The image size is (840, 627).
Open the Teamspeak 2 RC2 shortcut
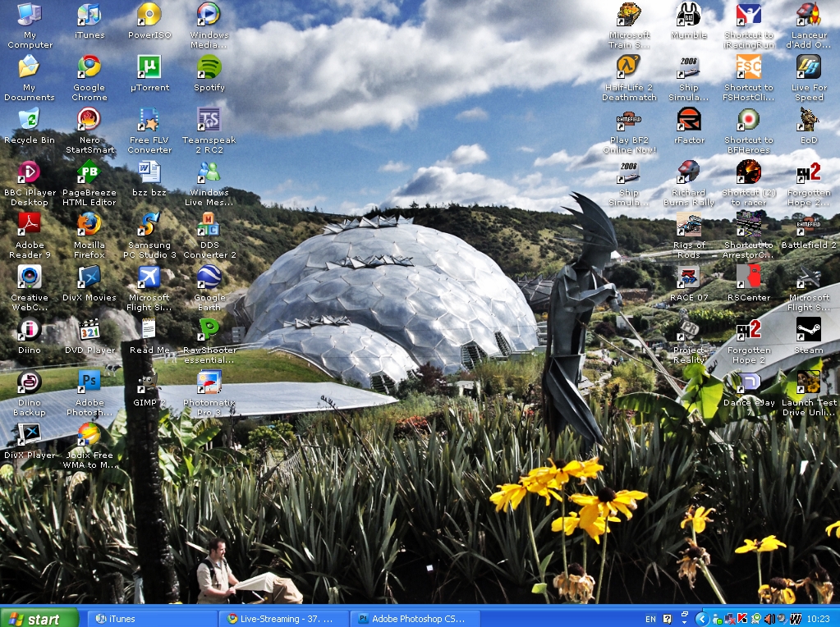pos(209,120)
